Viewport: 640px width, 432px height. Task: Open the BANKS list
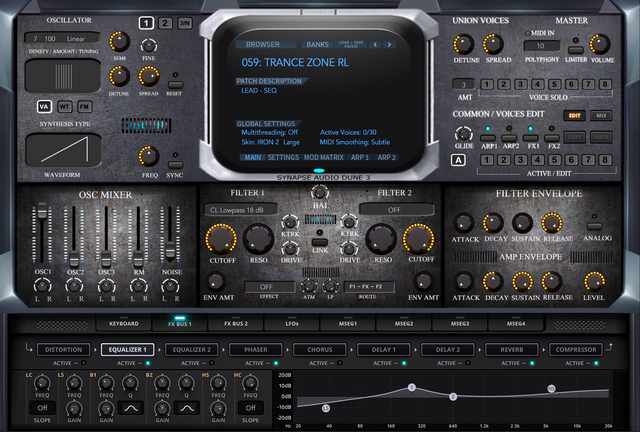click(x=317, y=45)
